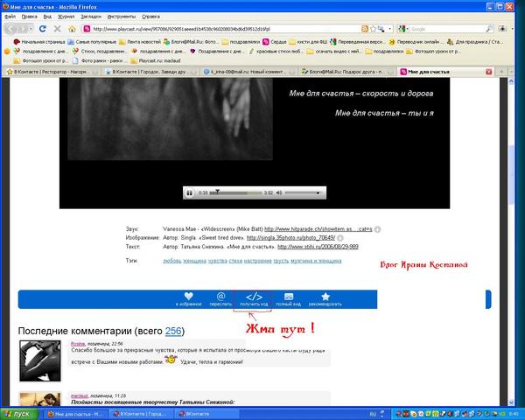This screenshot has height=420, width=525.
Task: Open Начальная страница bookmark
Action: [39, 42]
